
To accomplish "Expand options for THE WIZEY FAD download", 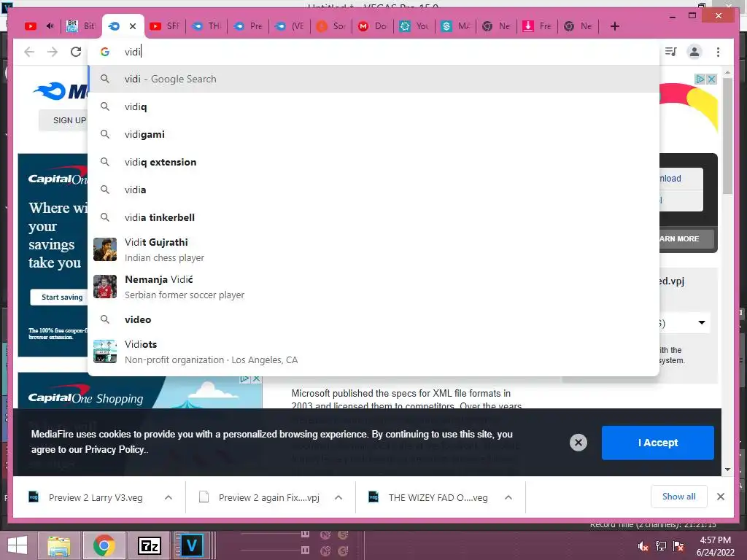I will 508,497.
